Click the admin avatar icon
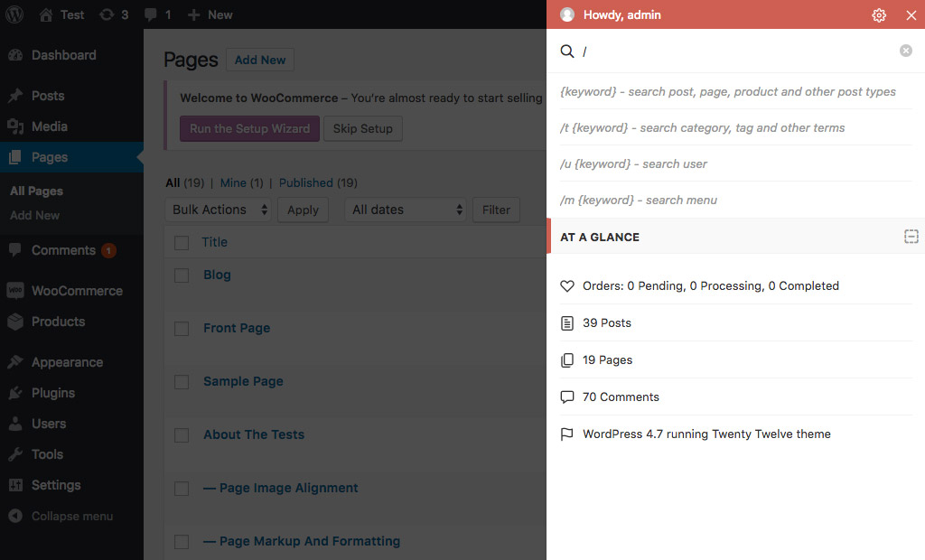 (567, 14)
